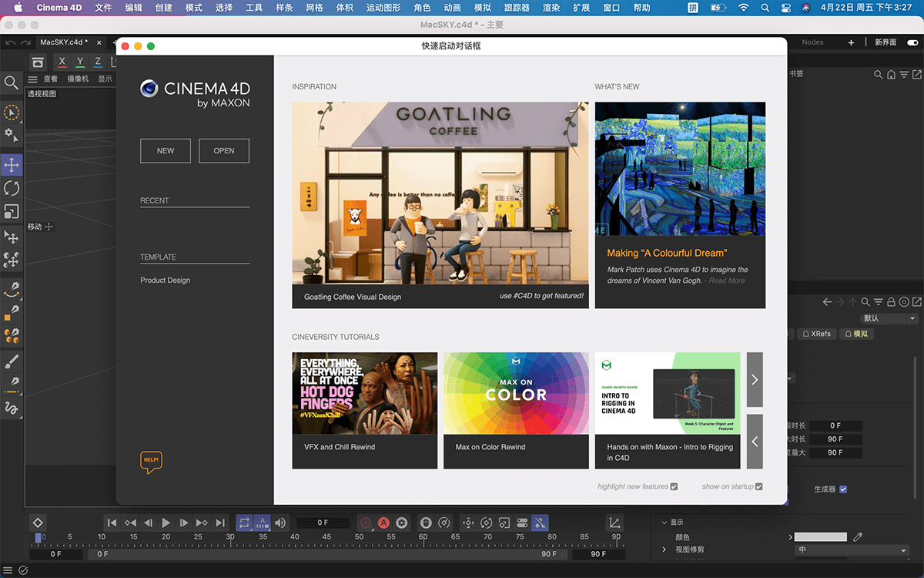The width and height of the screenshot is (924, 578).
Task: Click the current frame field showing 0 F
Action: [x=323, y=523]
